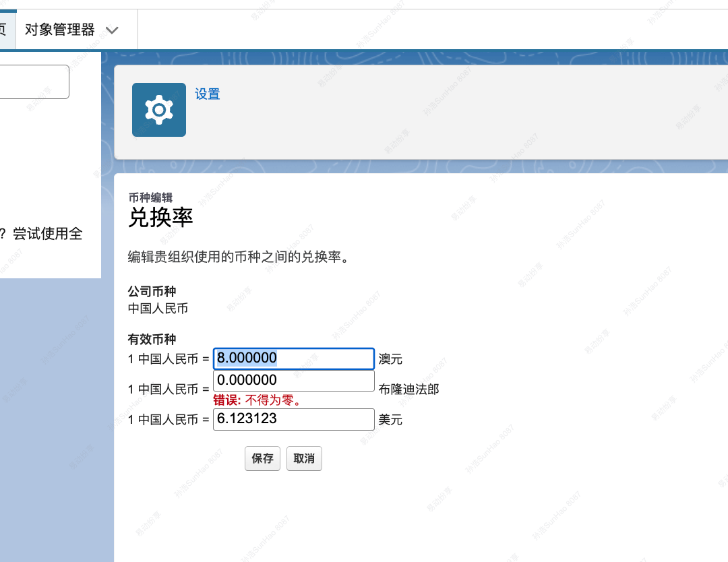This screenshot has height=562, width=728.
Task: Click the 美元 currency label
Action: 390,420
